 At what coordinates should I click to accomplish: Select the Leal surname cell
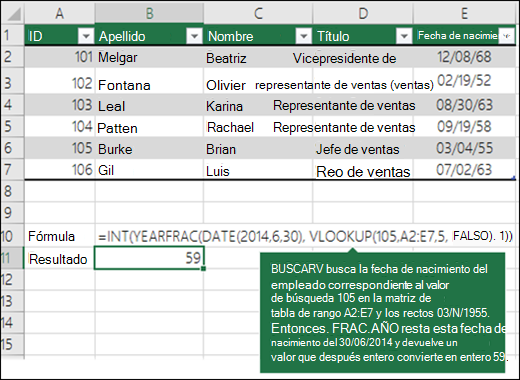[x=149, y=105]
